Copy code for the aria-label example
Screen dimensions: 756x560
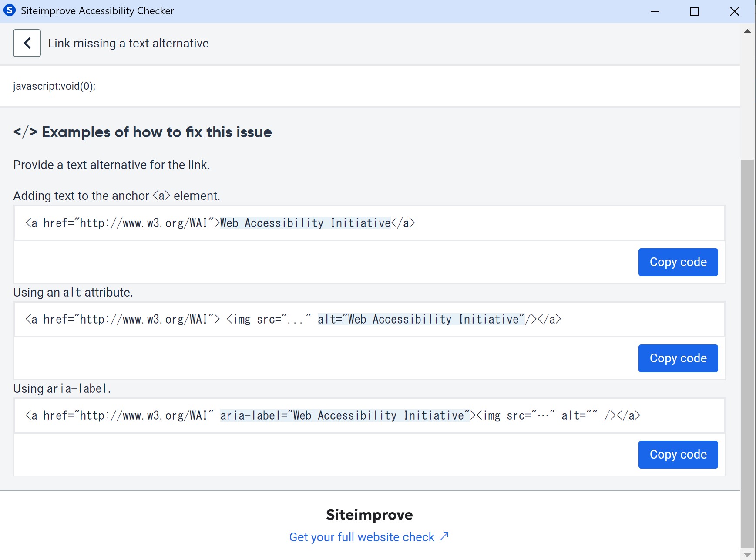(678, 455)
